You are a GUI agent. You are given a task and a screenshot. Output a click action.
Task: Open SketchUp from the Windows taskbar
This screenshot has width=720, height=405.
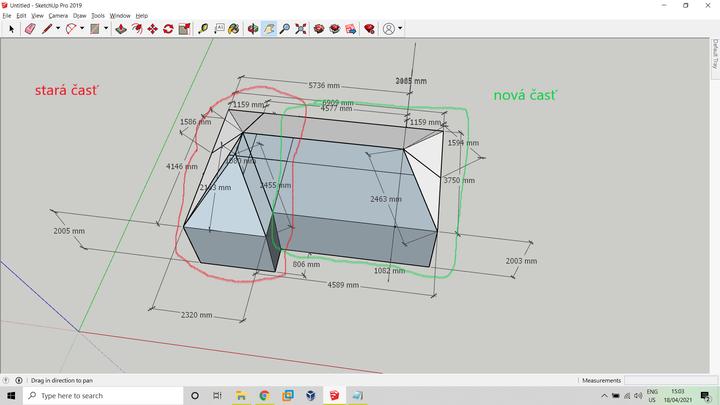334,396
